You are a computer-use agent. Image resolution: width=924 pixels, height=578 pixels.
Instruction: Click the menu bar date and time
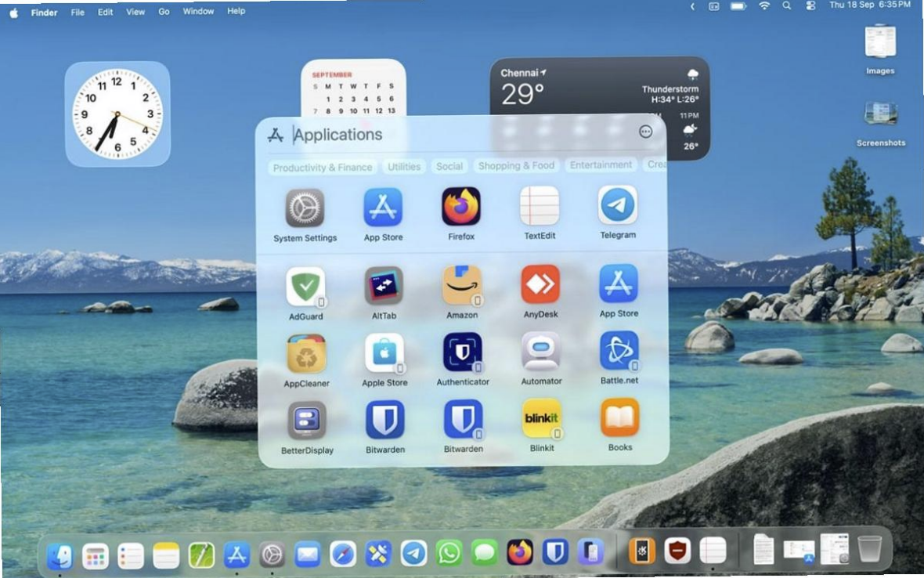870,5
